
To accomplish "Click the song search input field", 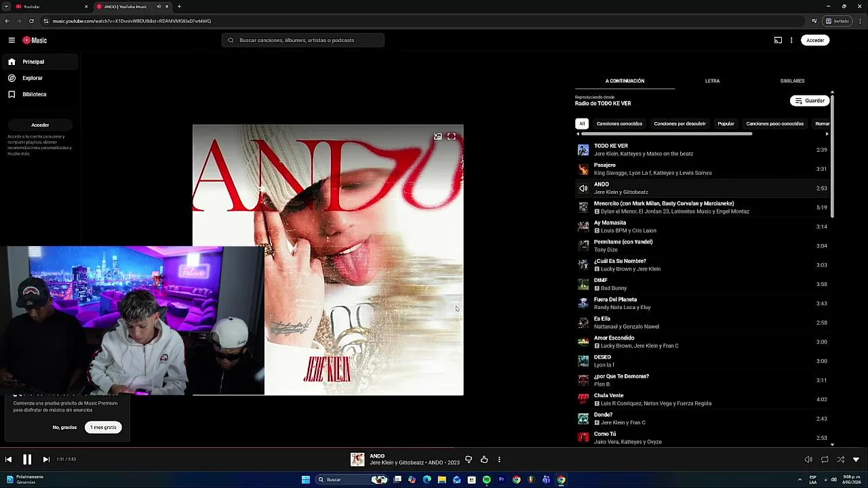I will click(x=303, y=40).
